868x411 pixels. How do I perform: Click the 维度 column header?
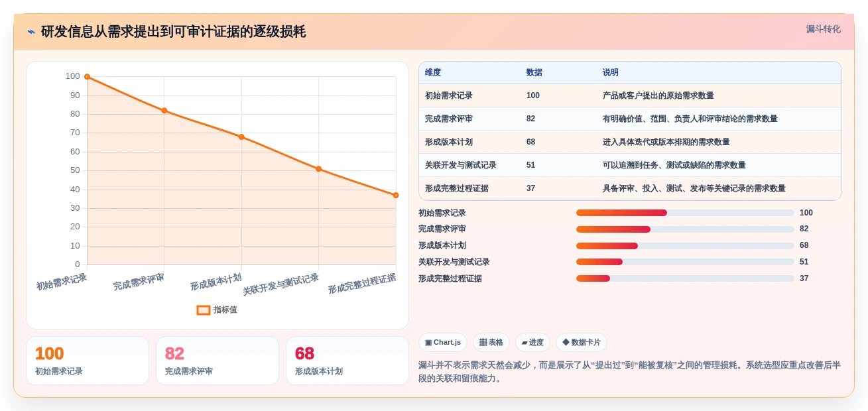point(433,72)
